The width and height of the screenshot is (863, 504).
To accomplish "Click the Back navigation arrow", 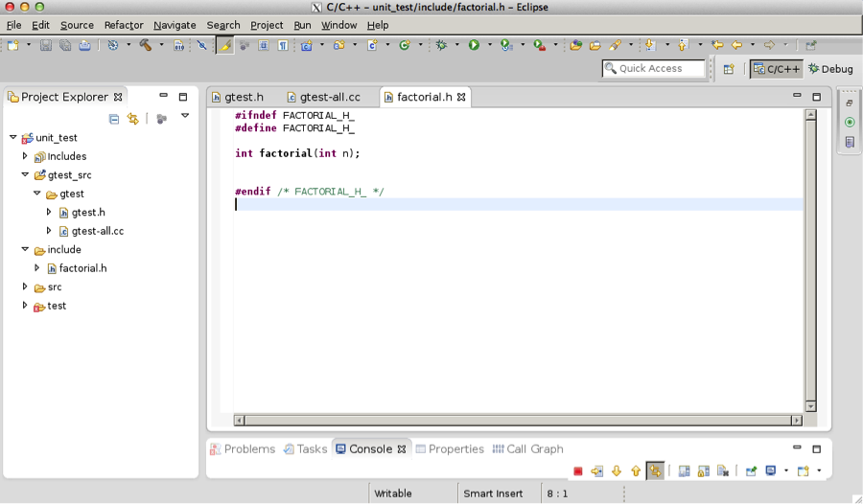I will tap(737, 45).
